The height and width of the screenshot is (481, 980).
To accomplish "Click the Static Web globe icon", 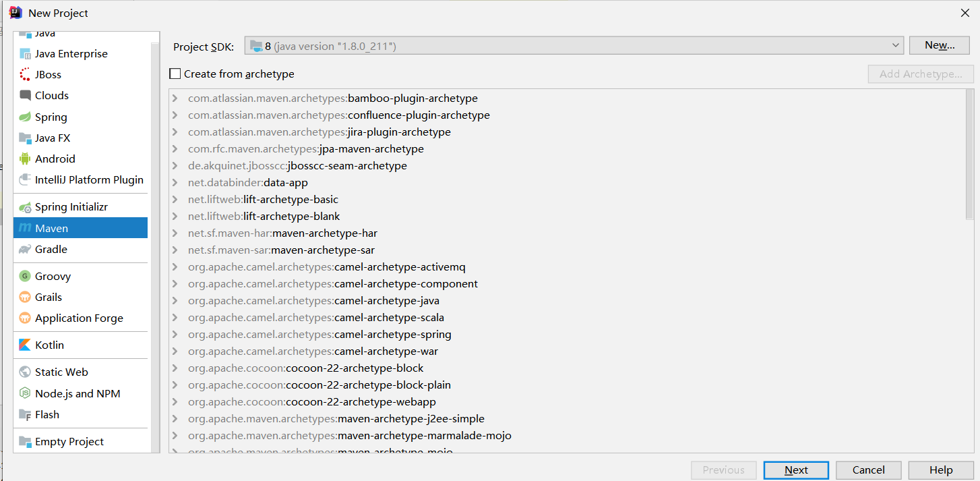I will pos(25,372).
